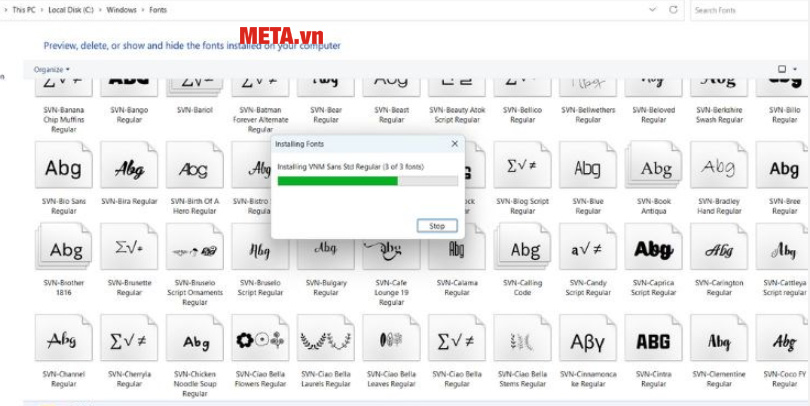Select the SVN-Bruselo Script Ornaments font icon
The image size is (810, 406).
coord(195,246)
